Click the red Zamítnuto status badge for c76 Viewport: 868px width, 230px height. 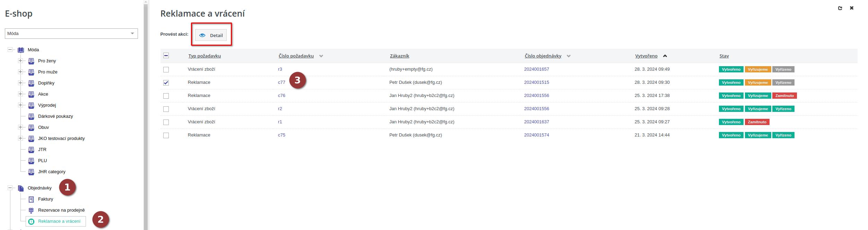784,96
